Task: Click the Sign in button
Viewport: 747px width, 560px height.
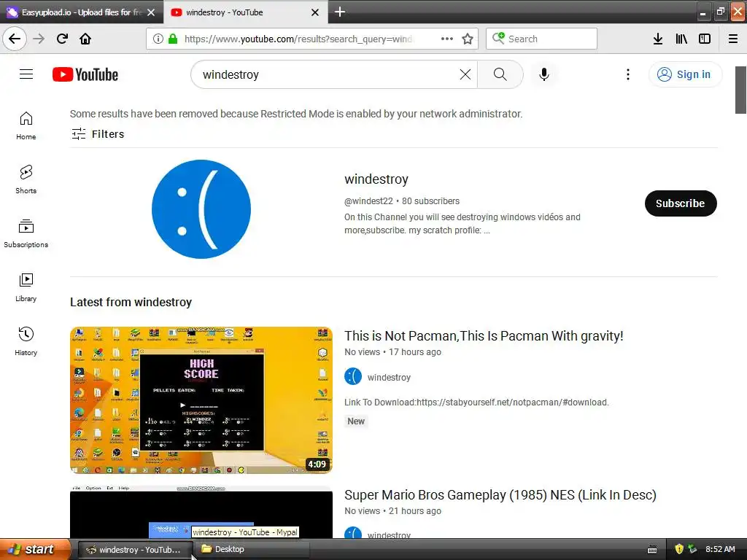Action: tap(685, 74)
